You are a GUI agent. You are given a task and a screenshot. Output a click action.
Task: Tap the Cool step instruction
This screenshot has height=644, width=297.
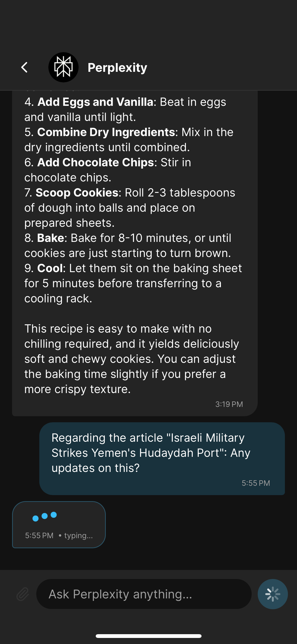pyautogui.click(x=133, y=283)
